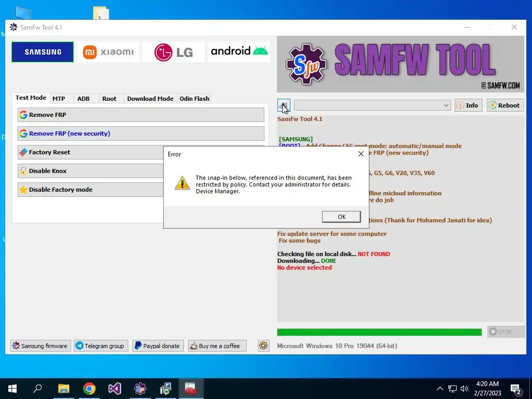Click the Paypal donate button
This screenshot has height=399, width=532.
point(158,345)
